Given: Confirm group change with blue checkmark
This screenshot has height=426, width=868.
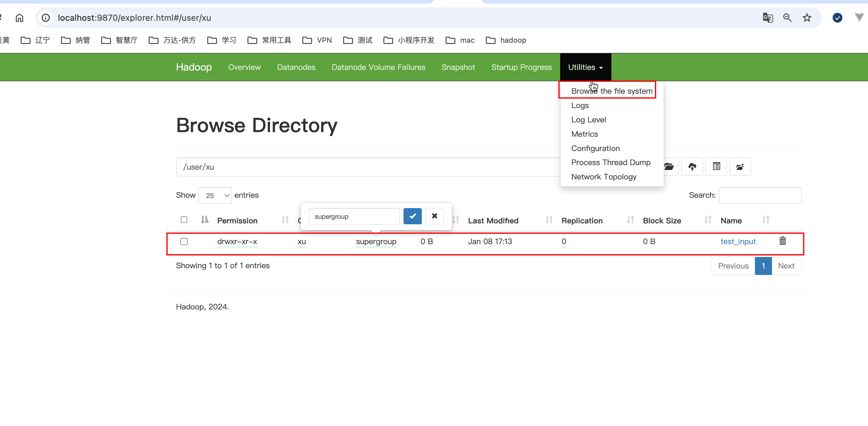Looking at the screenshot, I should point(412,216).
